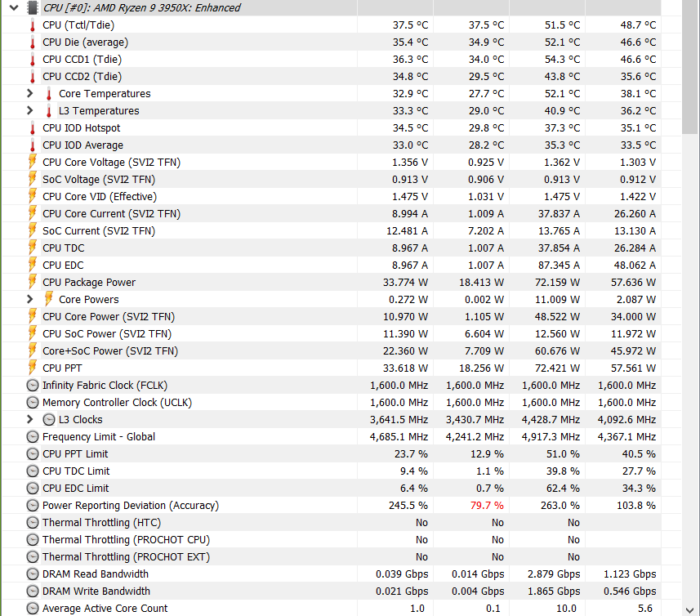Click thermometer icon beside CPU CCD1 (Tdie)
Image resolution: width=700 pixels, height=616 pixels.
pyautogui.click(x=33, y=60)
